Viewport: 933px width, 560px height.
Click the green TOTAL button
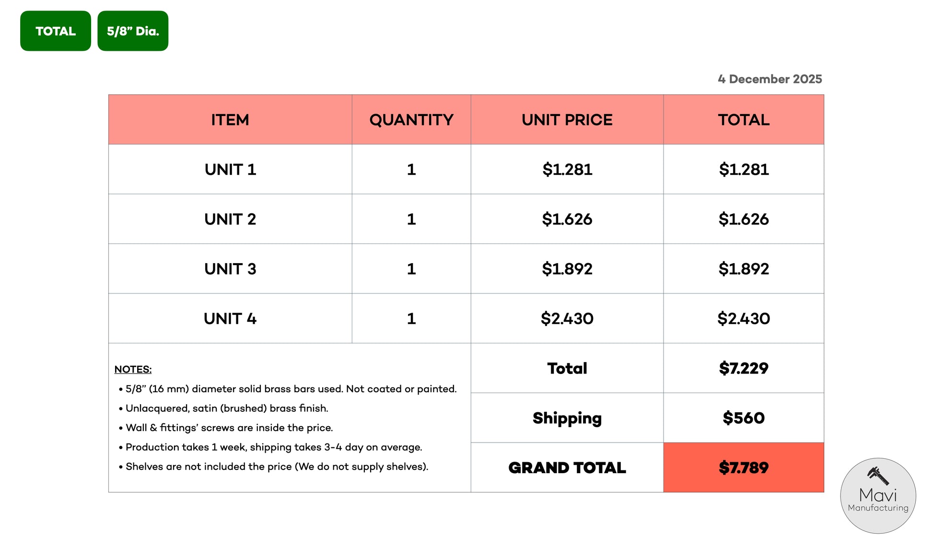[56, 31]
